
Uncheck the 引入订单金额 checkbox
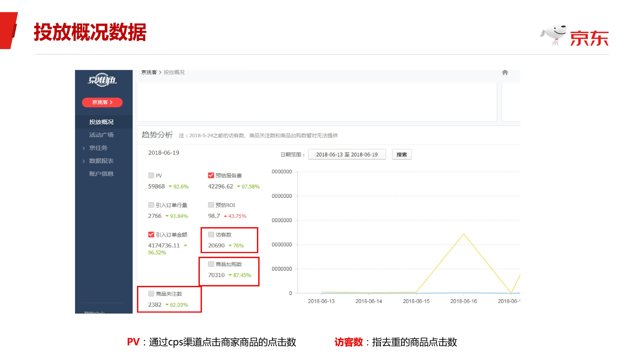tap(151, 234)
